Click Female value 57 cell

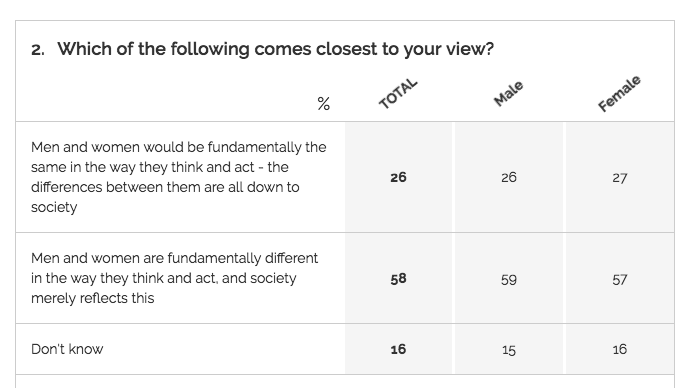(620, 279)
